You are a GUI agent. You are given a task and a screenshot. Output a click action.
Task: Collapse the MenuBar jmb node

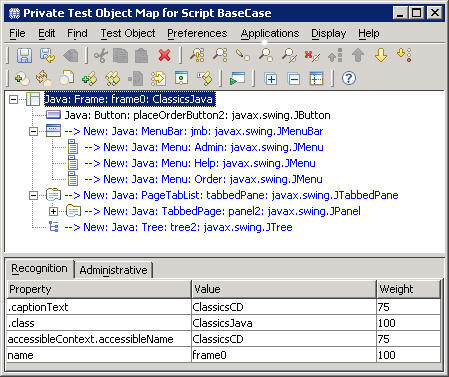[33, 131]
